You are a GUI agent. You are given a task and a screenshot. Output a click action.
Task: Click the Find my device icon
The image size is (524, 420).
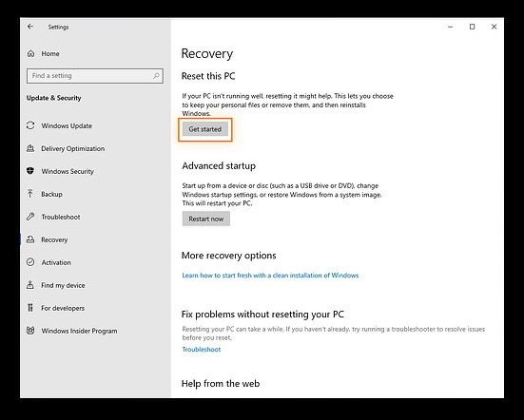pos(30,285)
